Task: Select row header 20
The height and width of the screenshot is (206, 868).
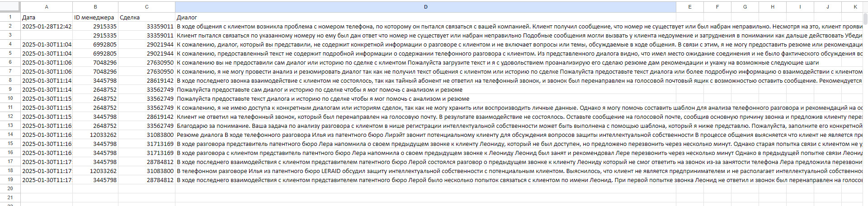Action: tap(10, 189)
